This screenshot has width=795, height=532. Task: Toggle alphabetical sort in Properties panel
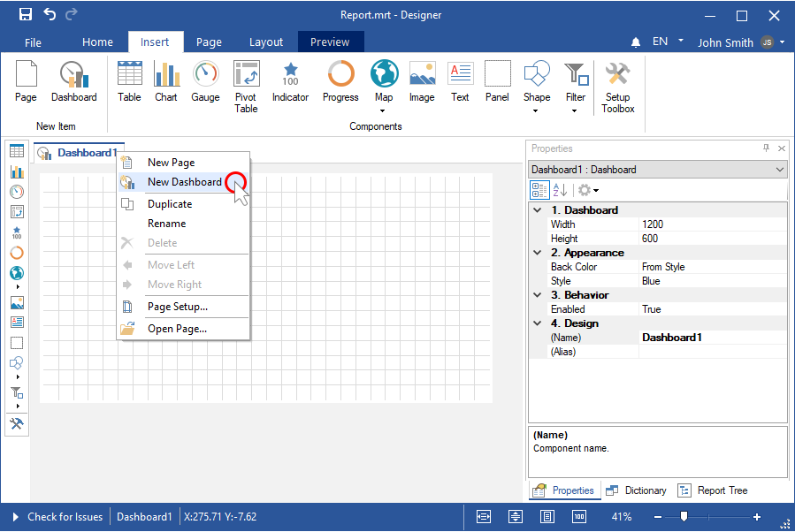(x=560, y=190)
